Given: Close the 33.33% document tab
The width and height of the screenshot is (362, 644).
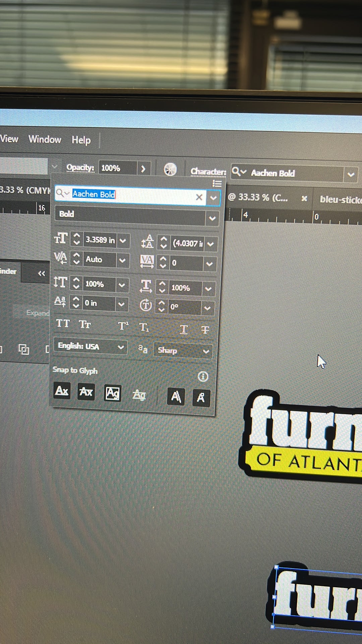Looking at the screenshot, I should click(x=304, y=199).
